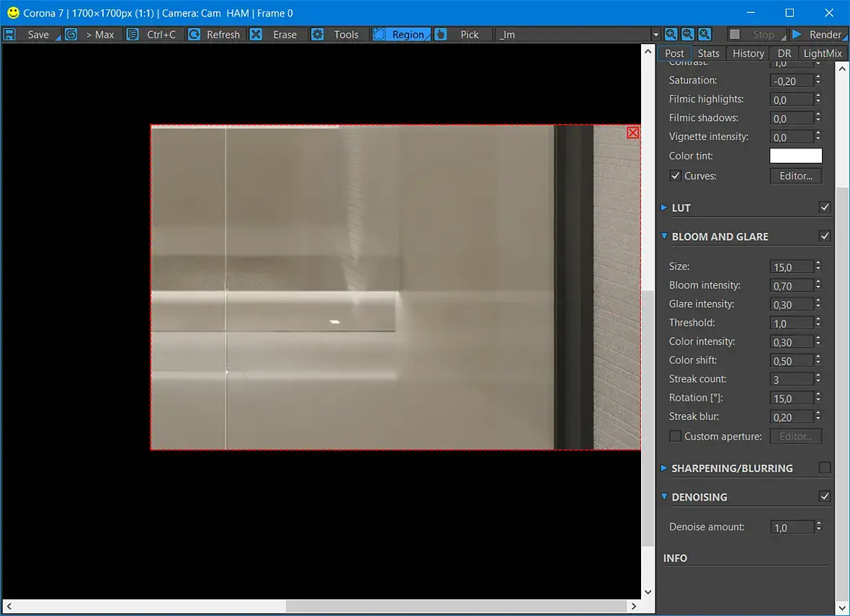Click the Color tint white swatch
Screen dimensions: 850x616
[x=796, y=156]
